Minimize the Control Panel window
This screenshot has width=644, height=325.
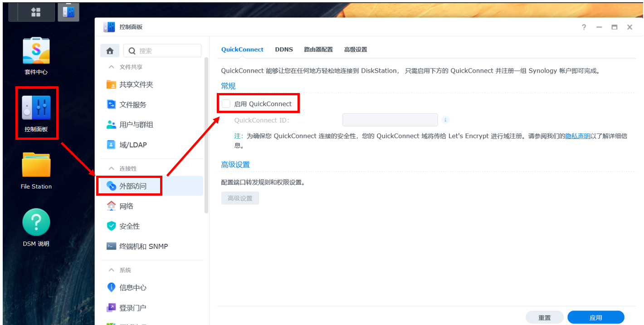click(599, 27)
